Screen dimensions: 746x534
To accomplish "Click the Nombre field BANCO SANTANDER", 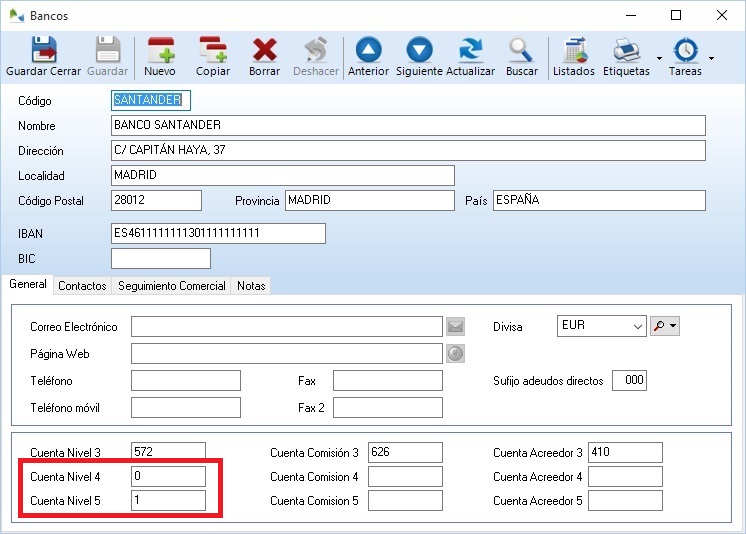I will (x=408, y=126).
